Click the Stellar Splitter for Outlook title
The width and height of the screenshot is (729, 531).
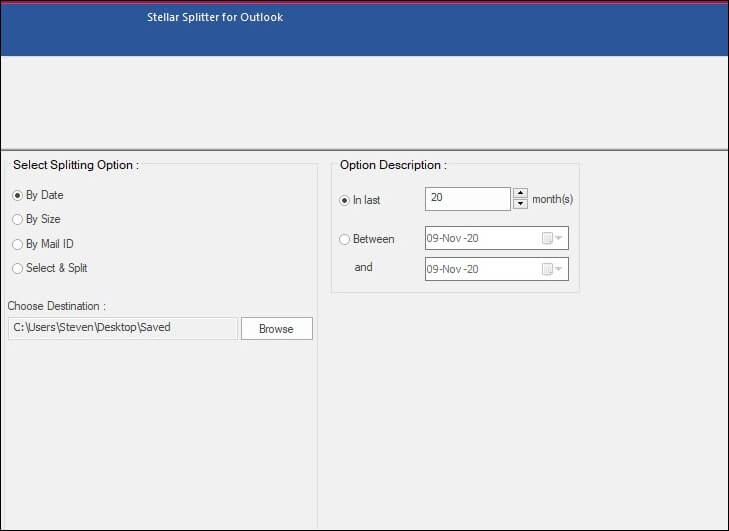[x=215, y=17]
